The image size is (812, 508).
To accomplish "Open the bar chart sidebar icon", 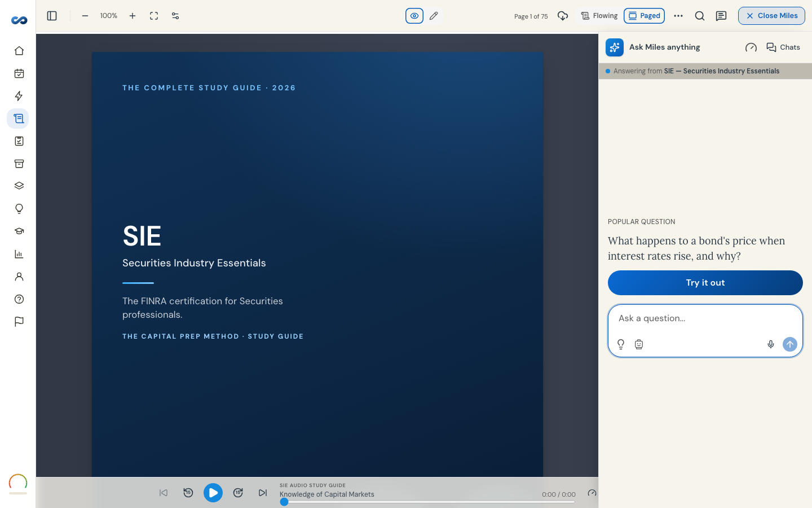I will coord(19,254).
